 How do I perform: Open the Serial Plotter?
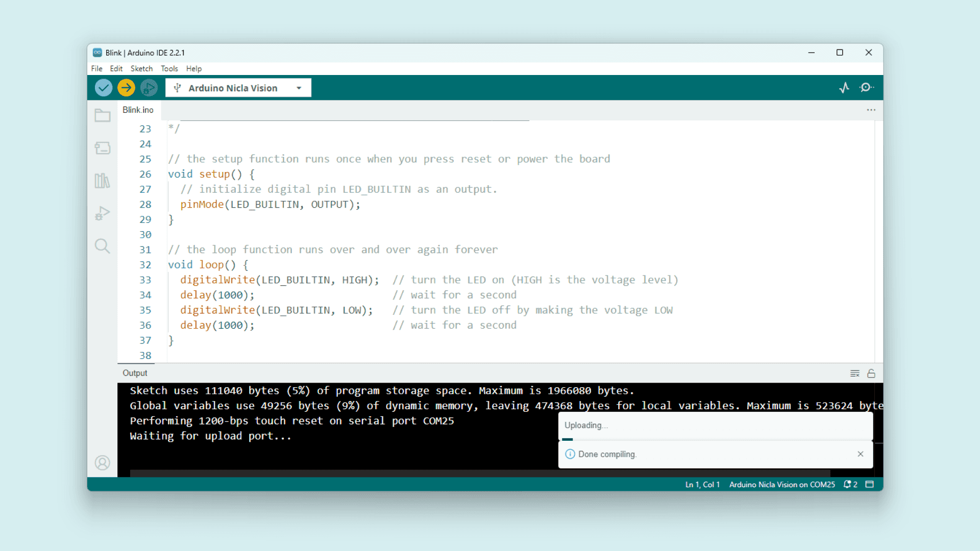(x=844, y=88)
